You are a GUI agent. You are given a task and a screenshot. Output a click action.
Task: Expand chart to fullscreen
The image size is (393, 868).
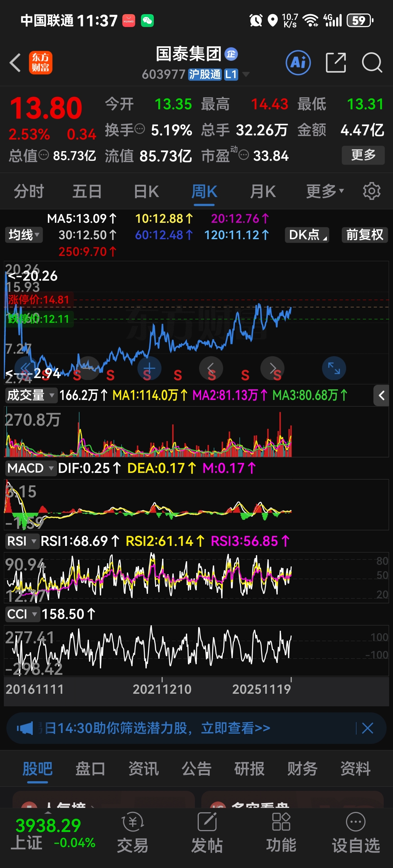point(334,368)
